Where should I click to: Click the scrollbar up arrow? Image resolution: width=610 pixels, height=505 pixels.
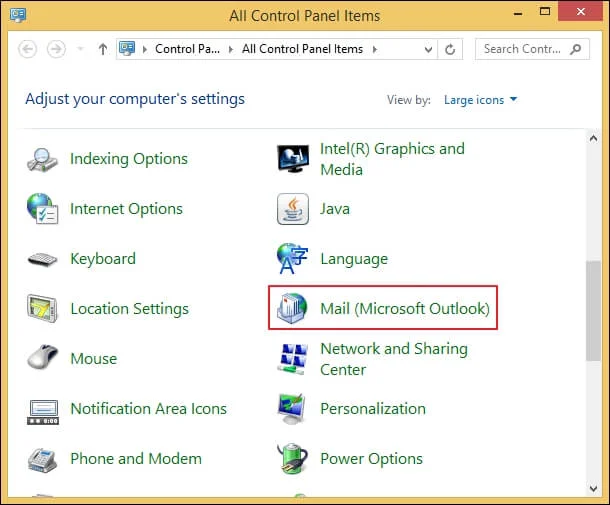593,138
